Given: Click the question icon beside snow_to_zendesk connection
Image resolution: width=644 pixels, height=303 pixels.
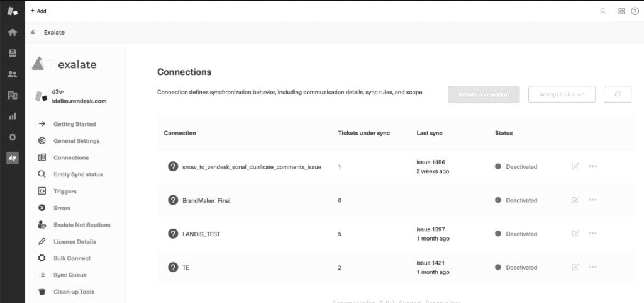Looking at the screenshot, I should [173, 166].
